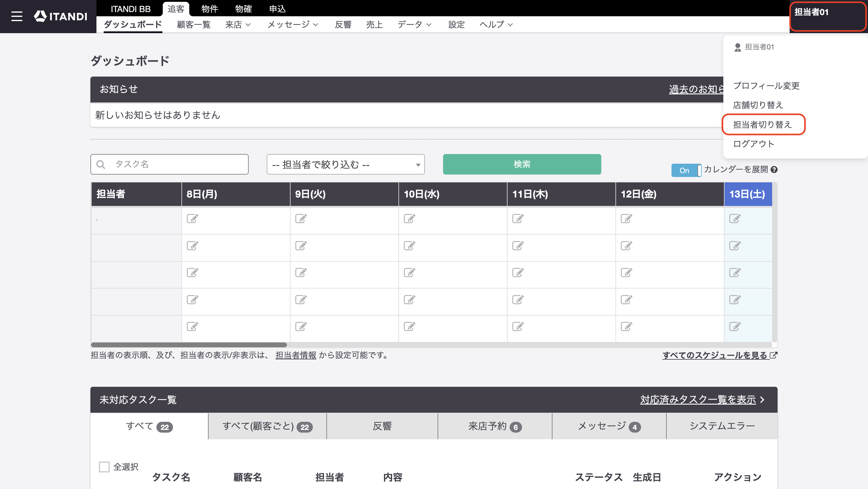Open the 反響 navigation item

point(343,25)
